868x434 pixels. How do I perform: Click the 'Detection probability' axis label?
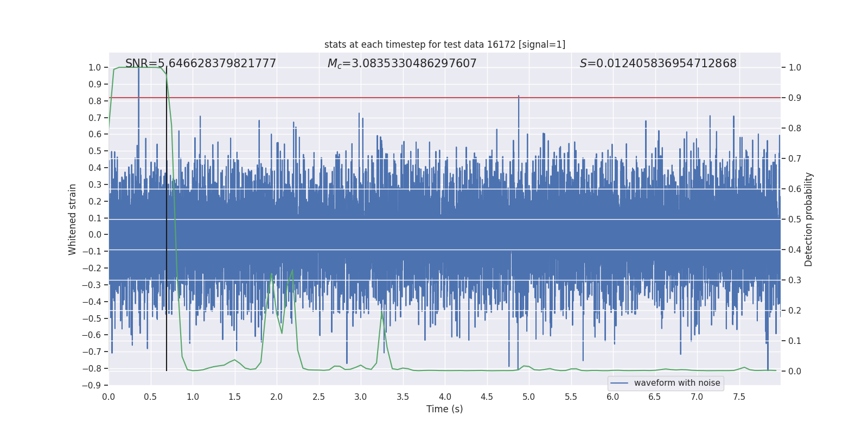pyautogui.click(x=809, y=219)
